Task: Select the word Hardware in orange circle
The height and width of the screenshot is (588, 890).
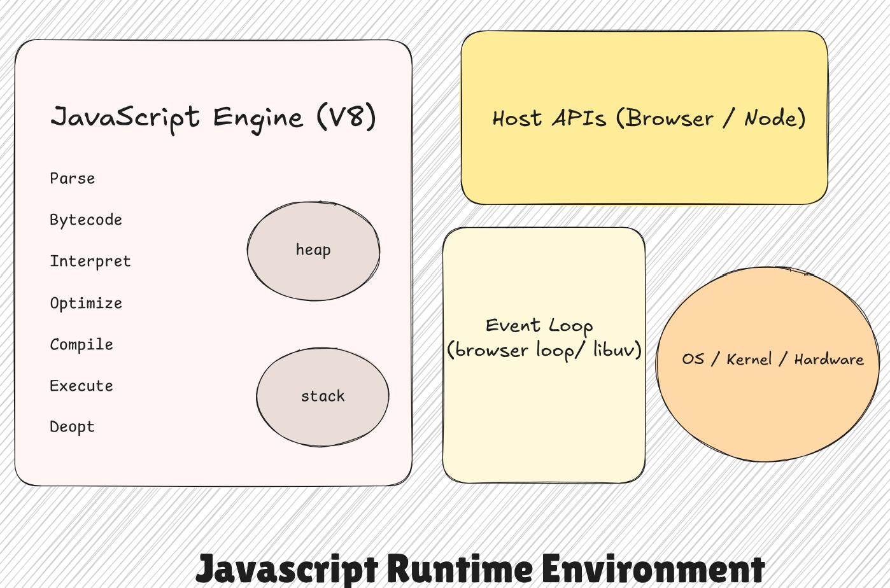Action: click(829, 360)
